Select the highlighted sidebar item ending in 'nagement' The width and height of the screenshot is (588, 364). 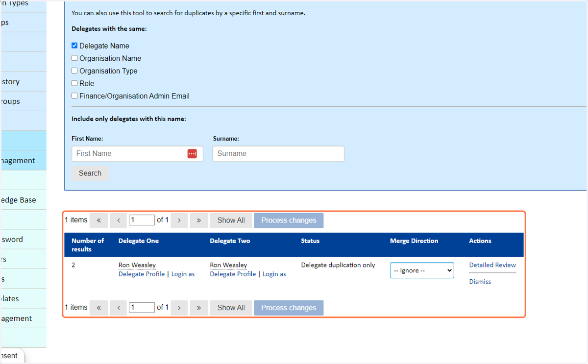pyautogui.click(x=23, y=160)
